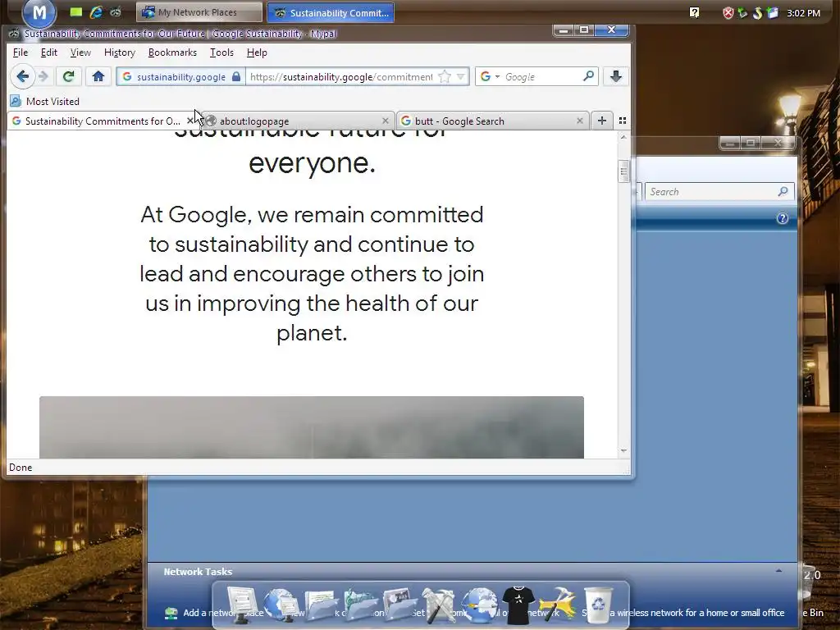The height and width of the screenshot is (630, 840).
Task: Open the Most Visited bookmarks folder
Action: (45, 101)
